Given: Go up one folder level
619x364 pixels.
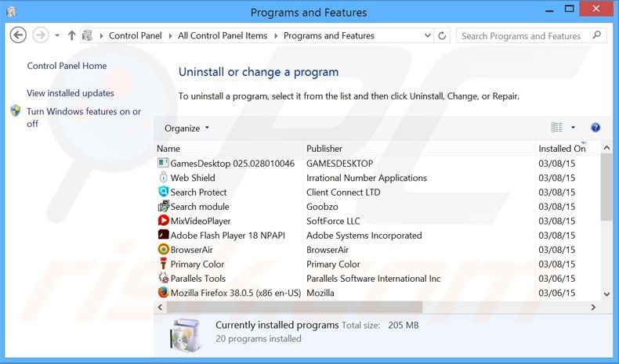Looking at the screenshot, I should coord(71,35).
